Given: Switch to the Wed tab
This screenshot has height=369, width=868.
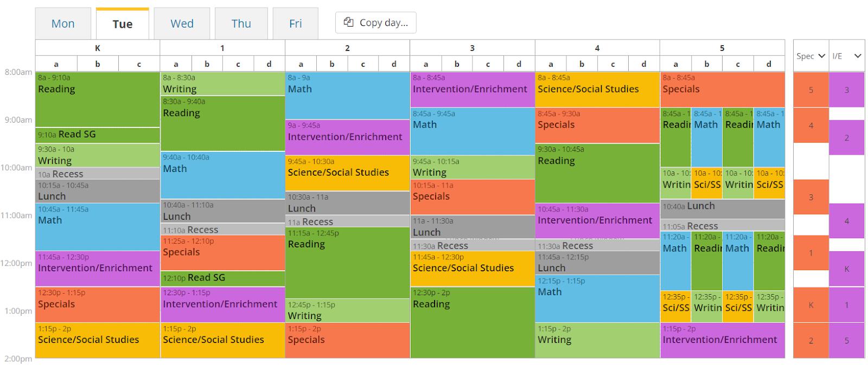Looking at the screenshot, I should pos(182,23).
